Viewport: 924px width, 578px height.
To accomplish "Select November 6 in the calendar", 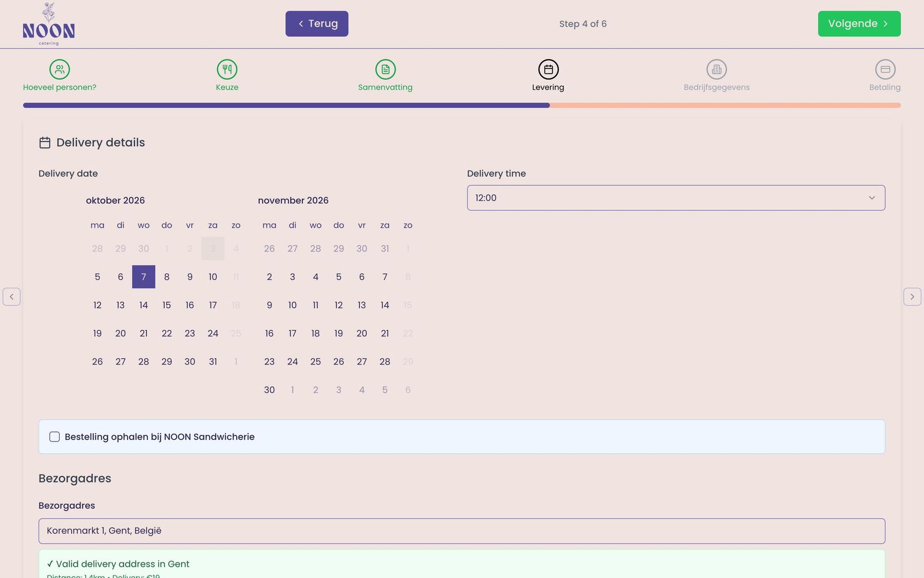I will [362, 277].
